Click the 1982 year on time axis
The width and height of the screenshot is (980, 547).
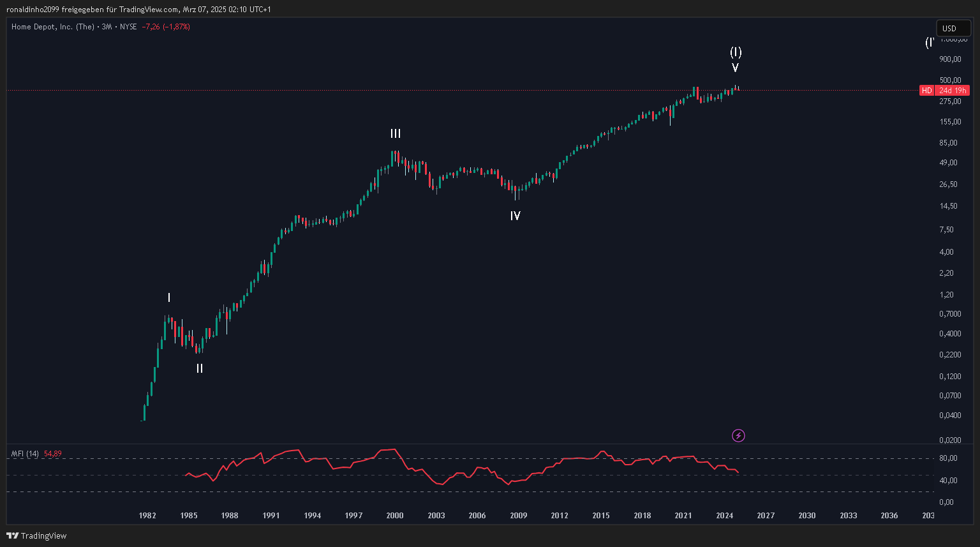point(147,516)
